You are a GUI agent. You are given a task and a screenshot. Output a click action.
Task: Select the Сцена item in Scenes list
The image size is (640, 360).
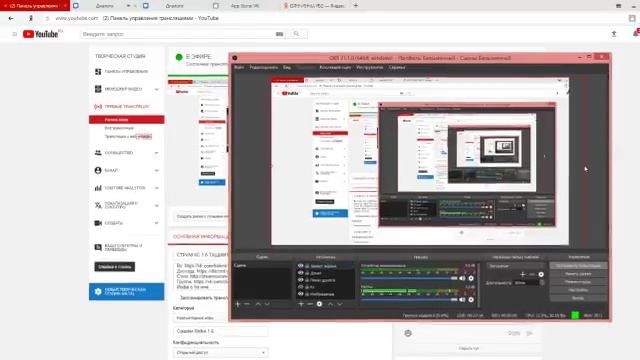pyautogui.click(x=263, y=266)
